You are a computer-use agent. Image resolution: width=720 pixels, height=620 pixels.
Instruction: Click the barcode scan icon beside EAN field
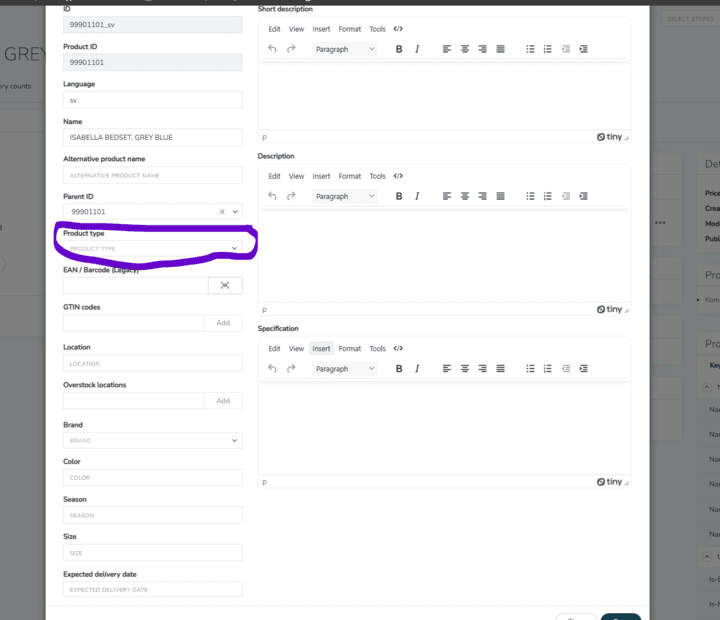click(x=224, y=285)
